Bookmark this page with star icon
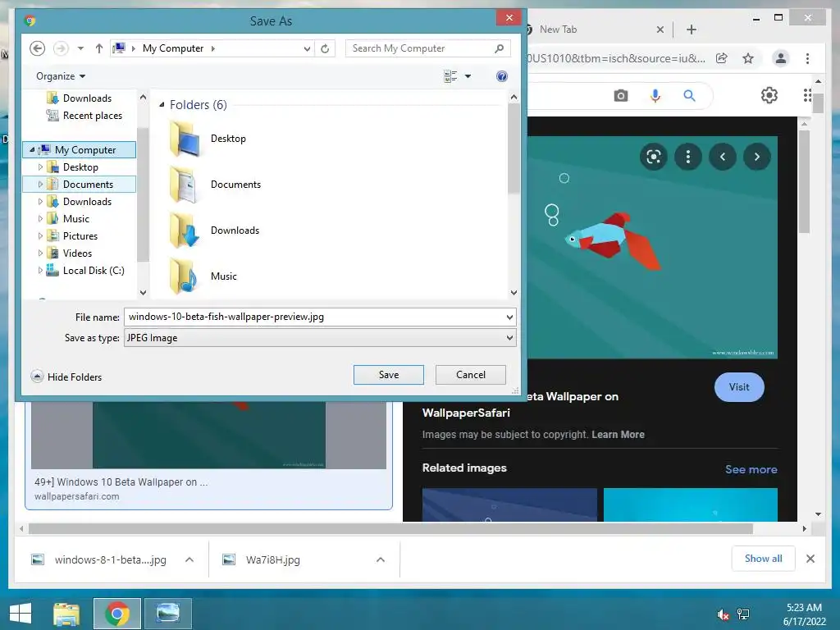Viewport: 840px width, 630px height. [748, 58]
